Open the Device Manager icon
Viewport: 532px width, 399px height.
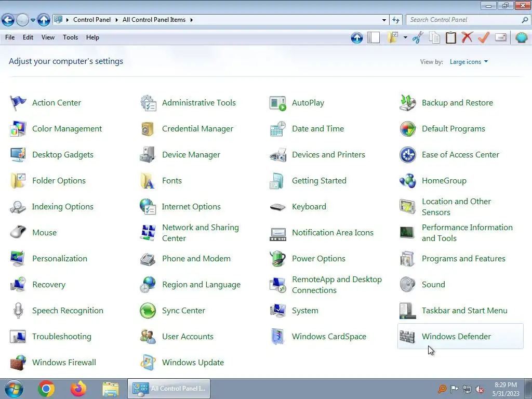[x=148, y=155]
